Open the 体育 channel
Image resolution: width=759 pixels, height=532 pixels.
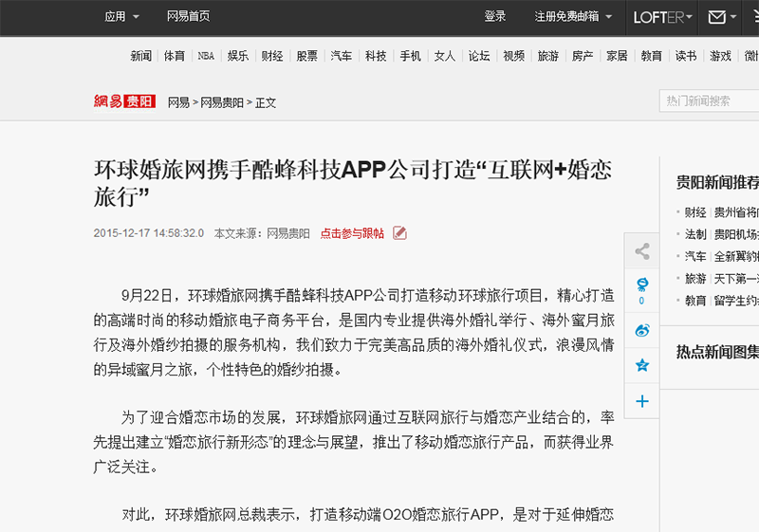[x=174, y=56]
